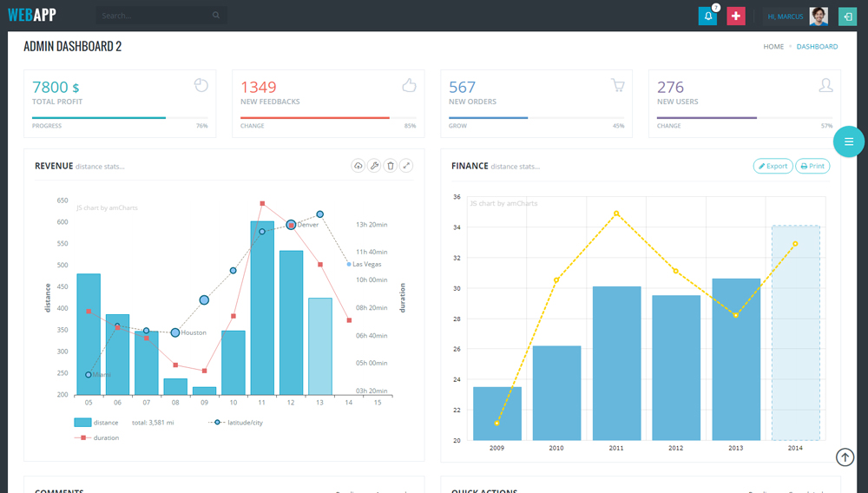Click the Denver marker on Revenue chart
The image size is (868, 493).
click(x=291, y=225)
